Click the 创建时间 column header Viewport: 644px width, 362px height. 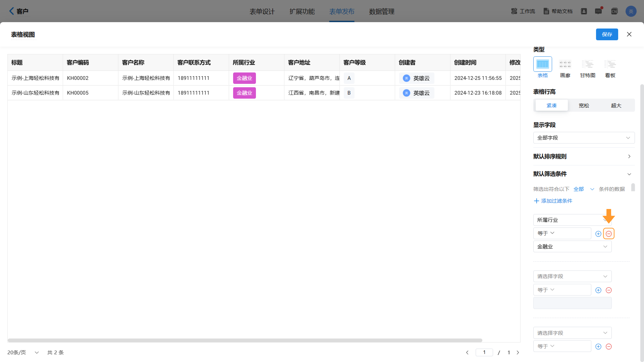478,63
